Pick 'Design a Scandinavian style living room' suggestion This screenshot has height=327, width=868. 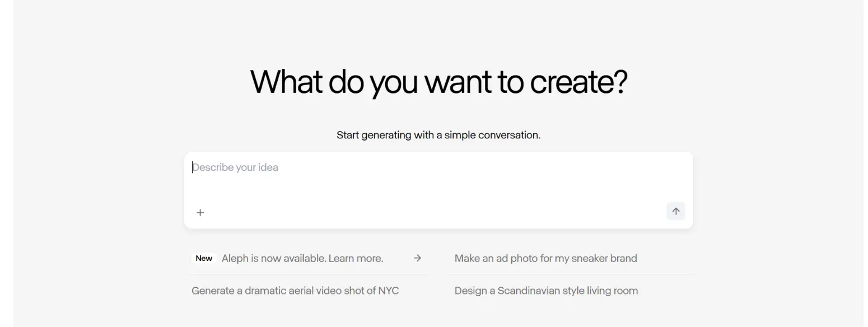(546, 291)
